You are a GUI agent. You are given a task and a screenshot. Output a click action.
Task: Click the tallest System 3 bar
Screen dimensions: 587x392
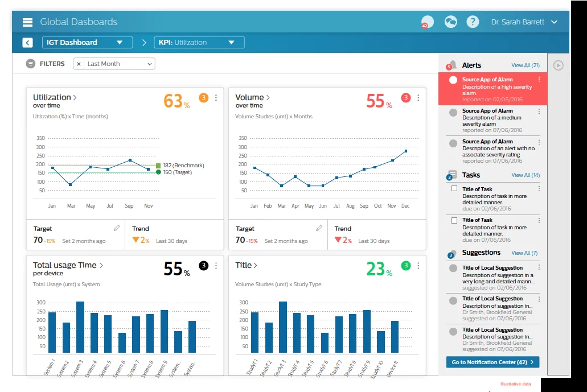[x=80, y=327]
